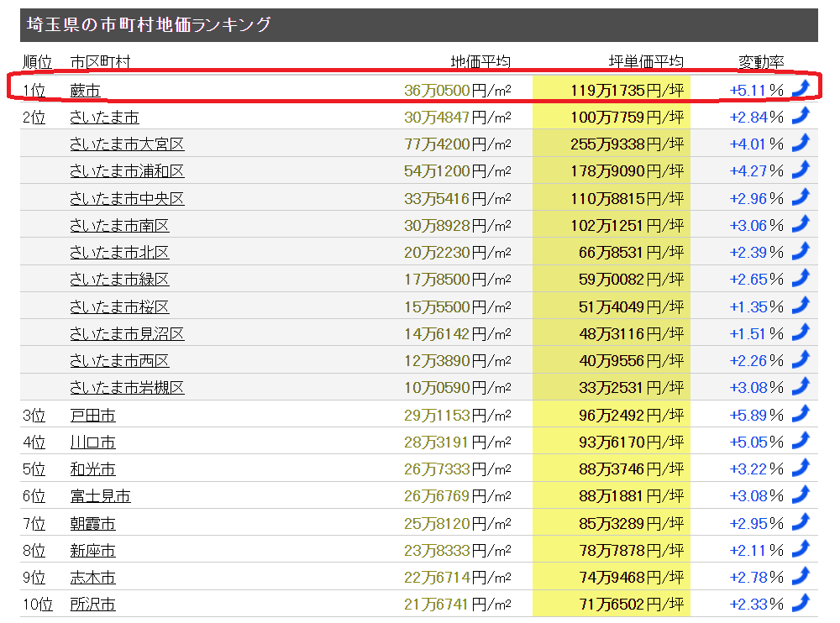Click the up-arrow icon in the 桜区 row
Image resolution: width=840 pixels, height=623 pixels.
801,305
